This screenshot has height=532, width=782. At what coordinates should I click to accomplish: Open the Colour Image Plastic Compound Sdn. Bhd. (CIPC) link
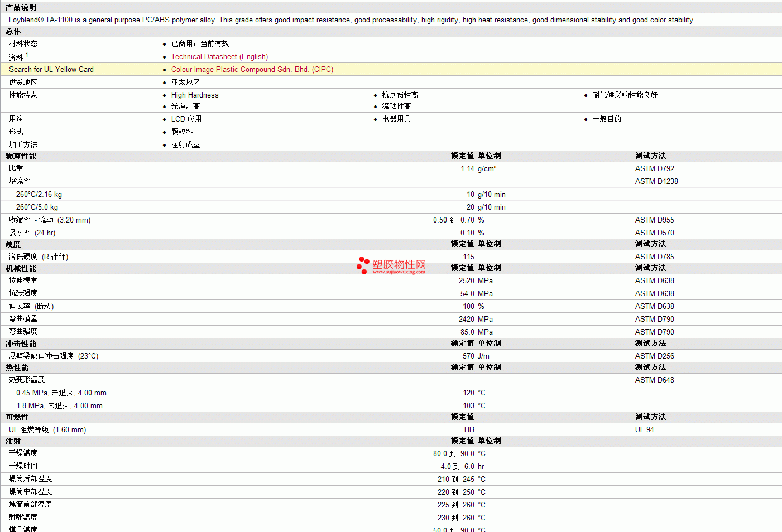(252, 70)
